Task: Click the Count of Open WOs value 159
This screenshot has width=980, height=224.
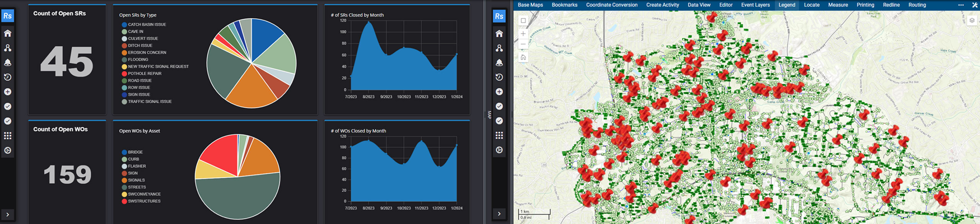Action: click(67, 175)
